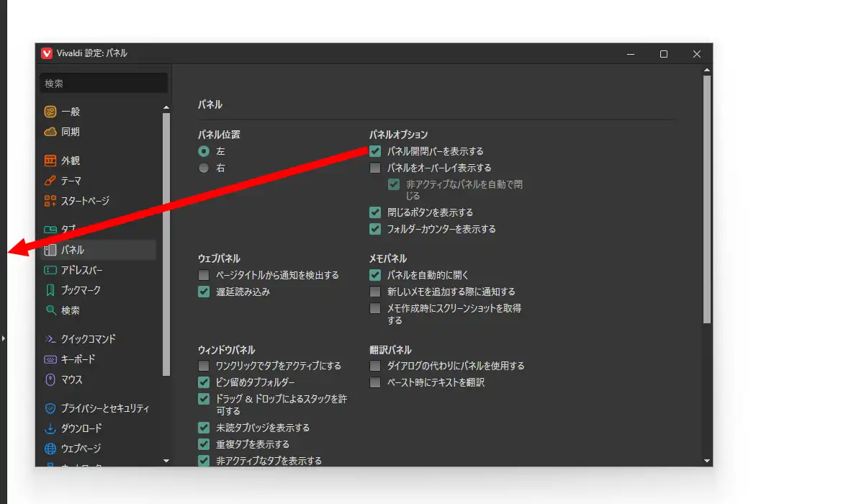Enable ダイアログの代わりにパネルを使用する
Image resolution: width=864 pixels, height=504 pixels.
(375, 366)
